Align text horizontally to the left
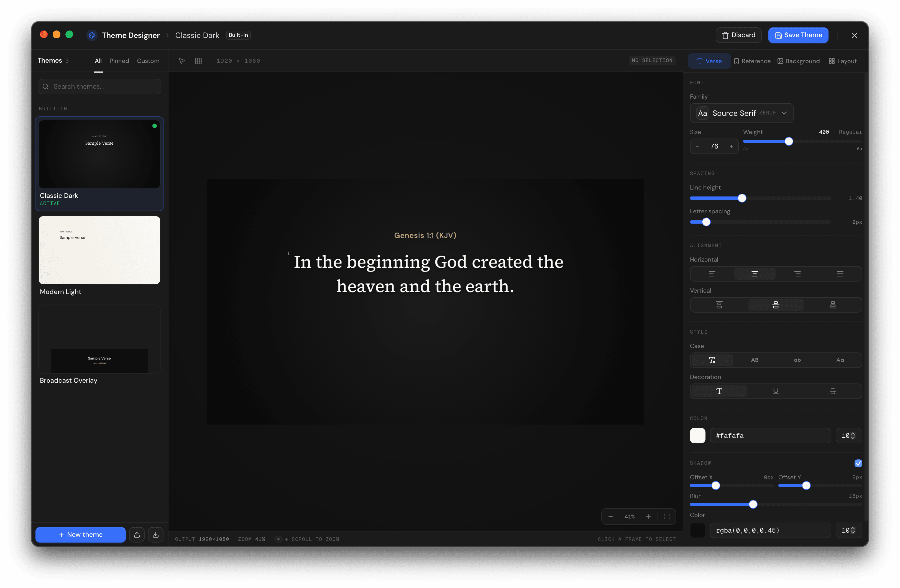 click(712, 274)
